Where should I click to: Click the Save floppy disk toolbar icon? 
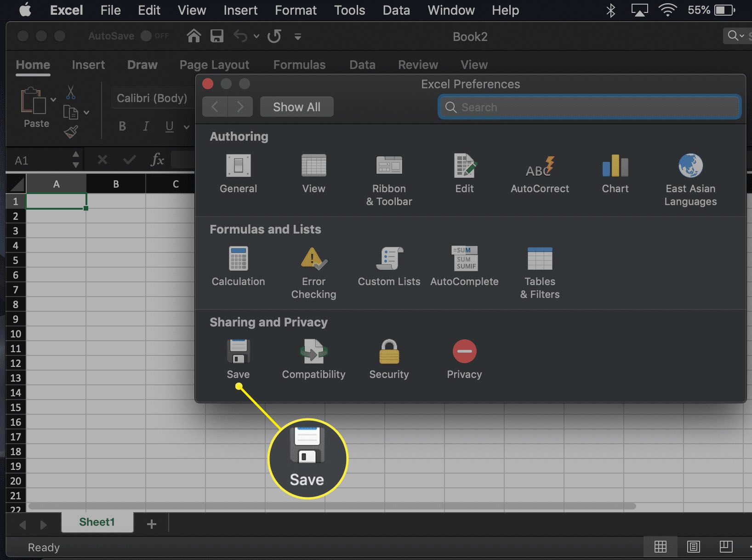pos(216,36)
